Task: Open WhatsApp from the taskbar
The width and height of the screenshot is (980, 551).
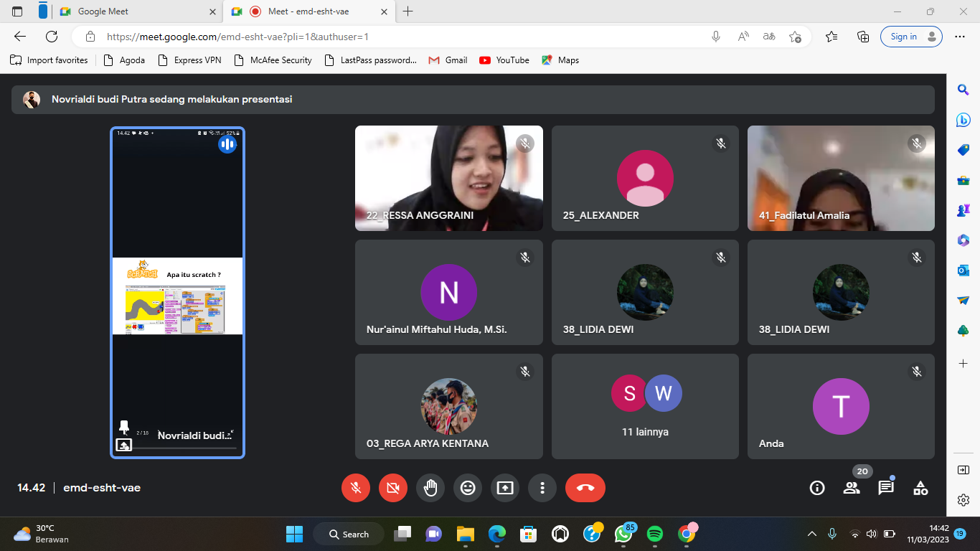Action: tap(623, 534)
